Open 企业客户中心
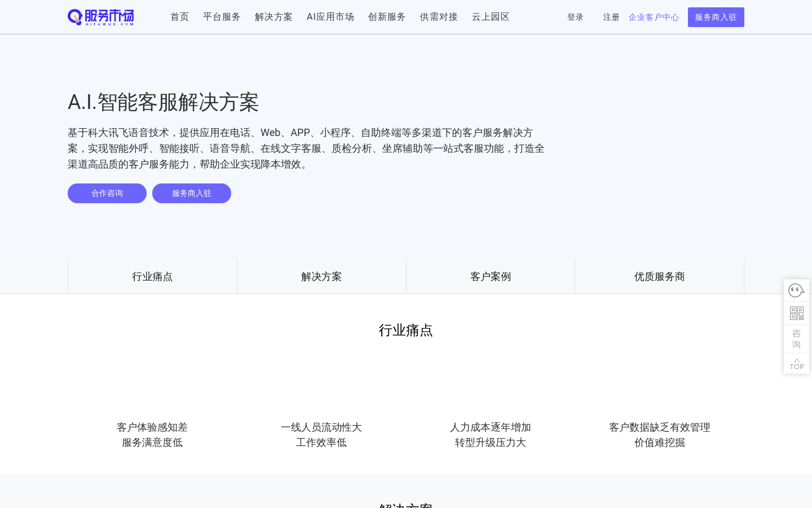 pos(654,17)
